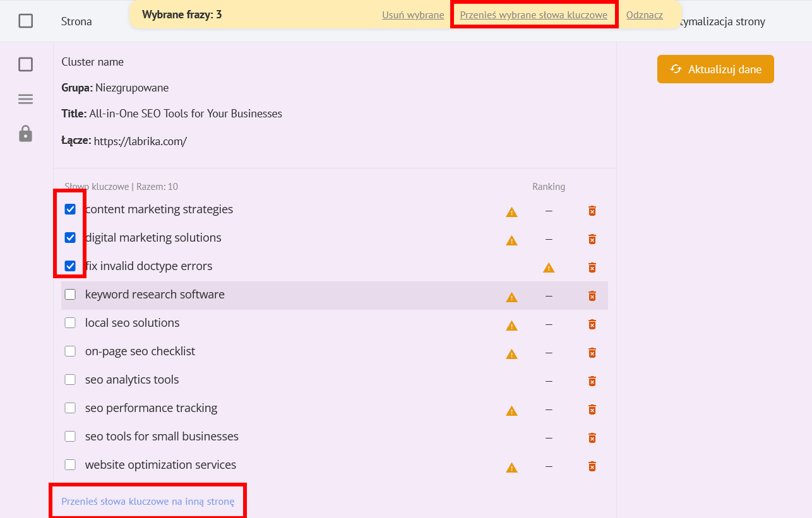The image size is (812, 518).
Task: Delete 'website optimization services' with trash icon
Action: (x=592, y=467)
